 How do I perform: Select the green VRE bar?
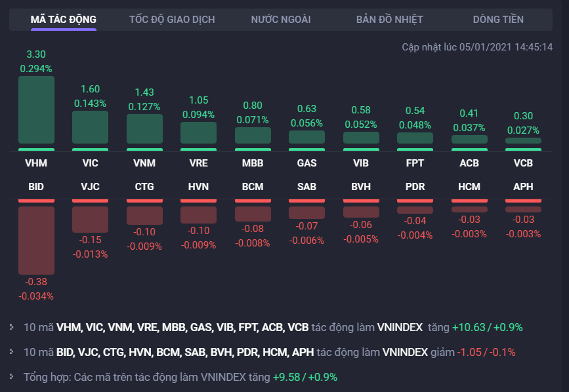[198, 132]
